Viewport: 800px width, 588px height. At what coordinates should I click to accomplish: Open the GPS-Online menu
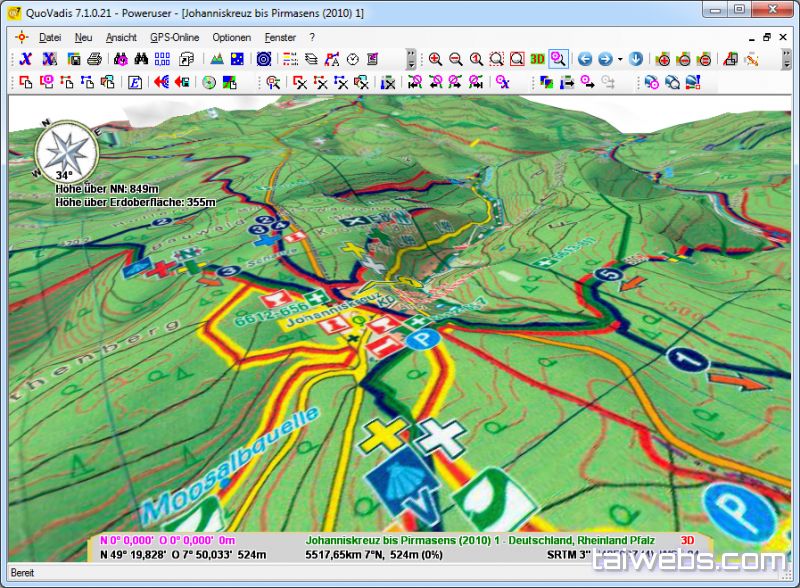[175, 37]
